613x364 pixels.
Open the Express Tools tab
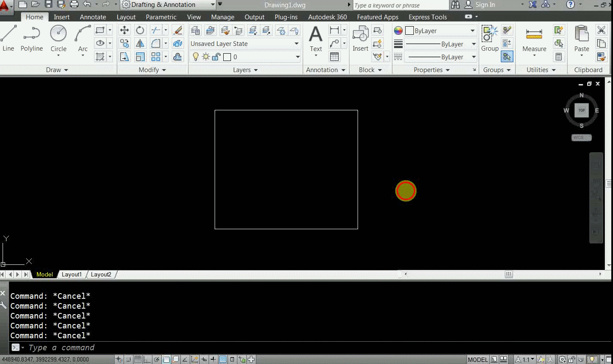click(428, 17)
